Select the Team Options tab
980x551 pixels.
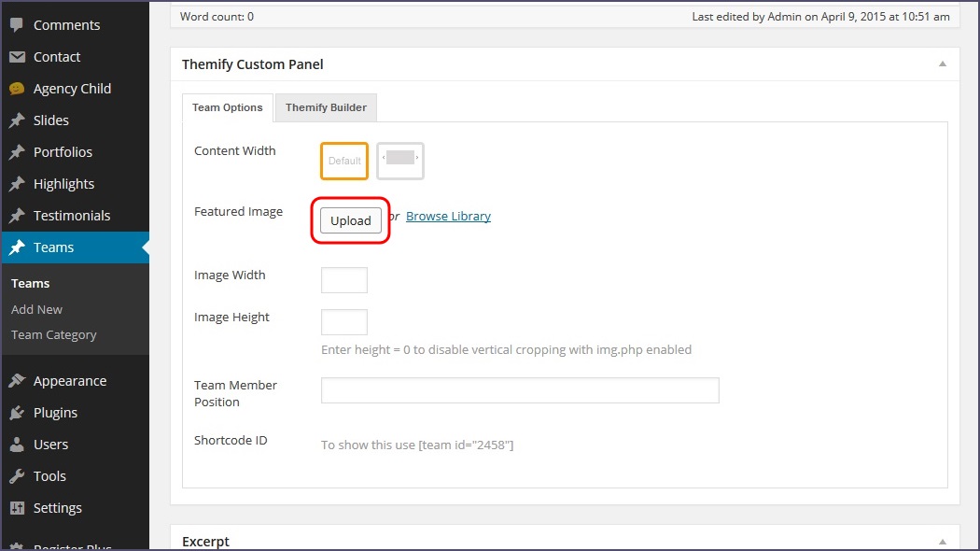(x=227, y=107)
